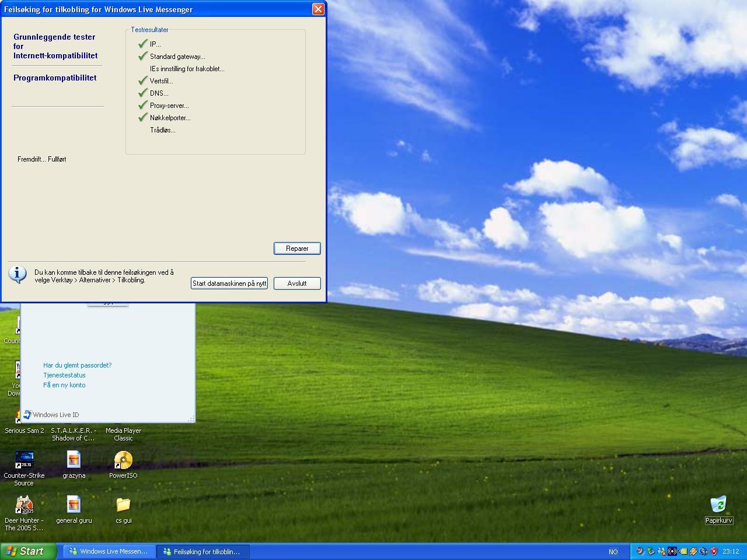Click the green checkmark next to IP
Viewport: 747px width, 560px height.
click(x=142, y=44)
